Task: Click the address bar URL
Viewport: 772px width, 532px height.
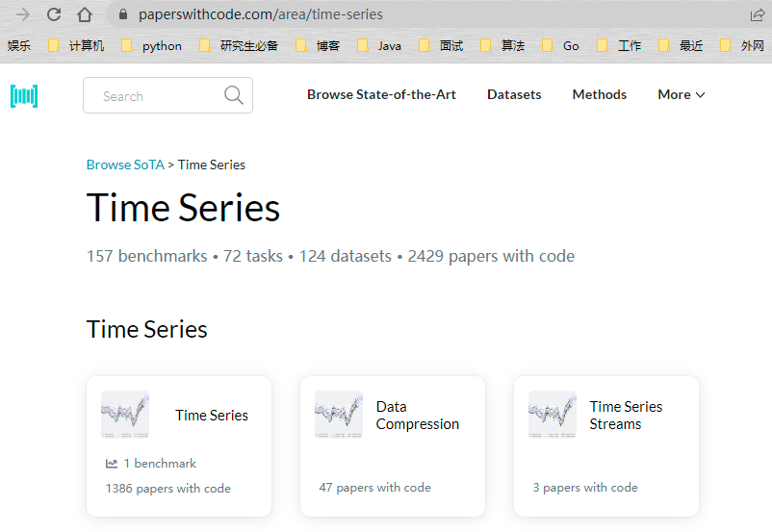Action: 260,14
